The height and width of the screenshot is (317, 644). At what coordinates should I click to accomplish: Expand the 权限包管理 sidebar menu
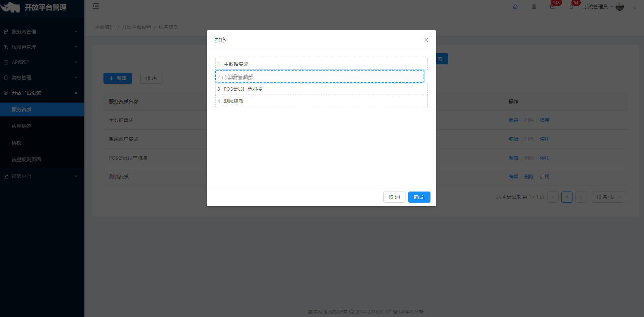tap(42, 47)
